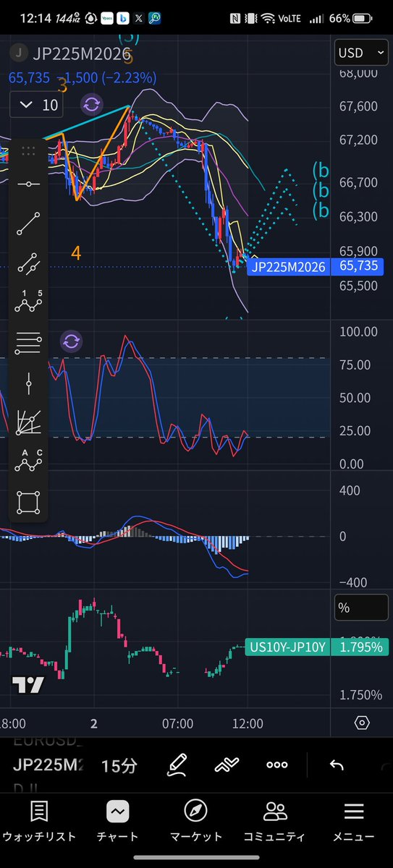Open the pencil drawing tools button

(177, 766)
